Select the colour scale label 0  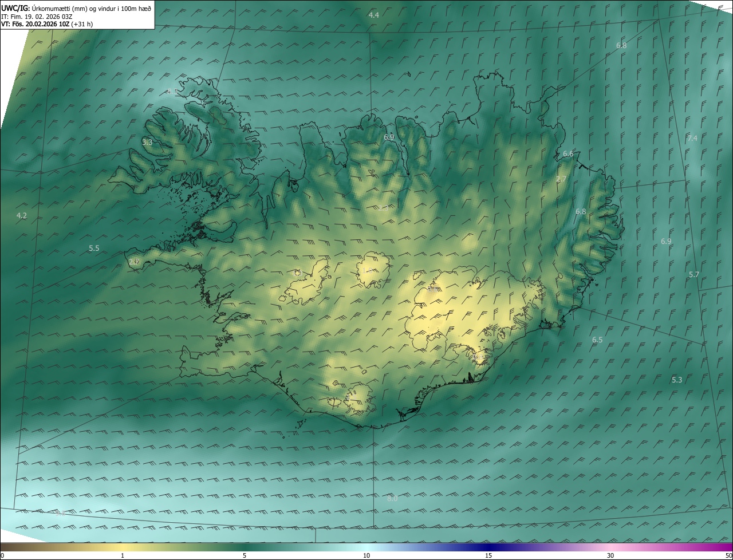(2, 555)
